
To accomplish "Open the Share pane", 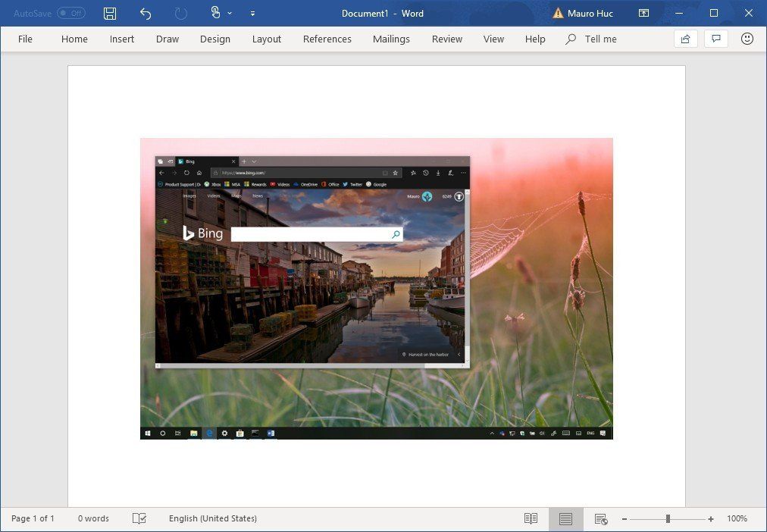I will tap(685, 39).
